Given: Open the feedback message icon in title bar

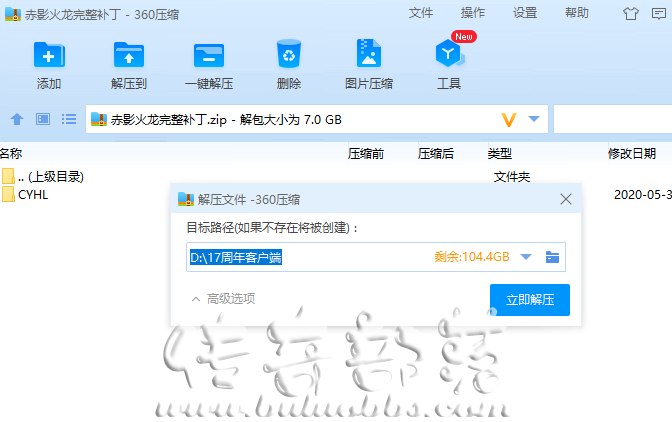Looking at the screenshot, I should click(x=659, y=14).
